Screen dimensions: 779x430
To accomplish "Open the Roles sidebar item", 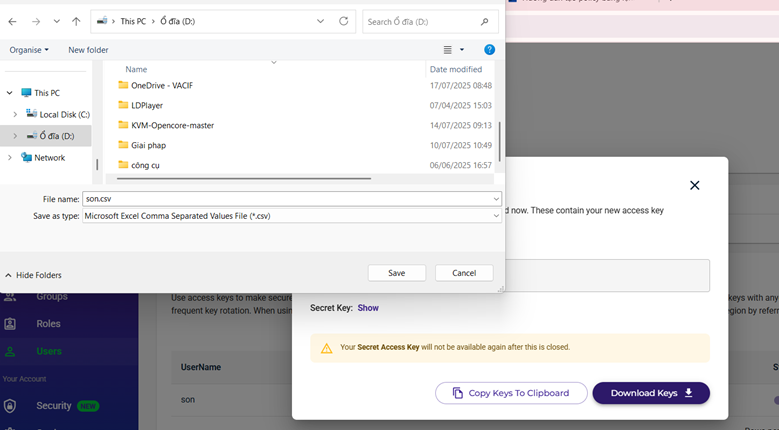I will [x=48, y=324].
